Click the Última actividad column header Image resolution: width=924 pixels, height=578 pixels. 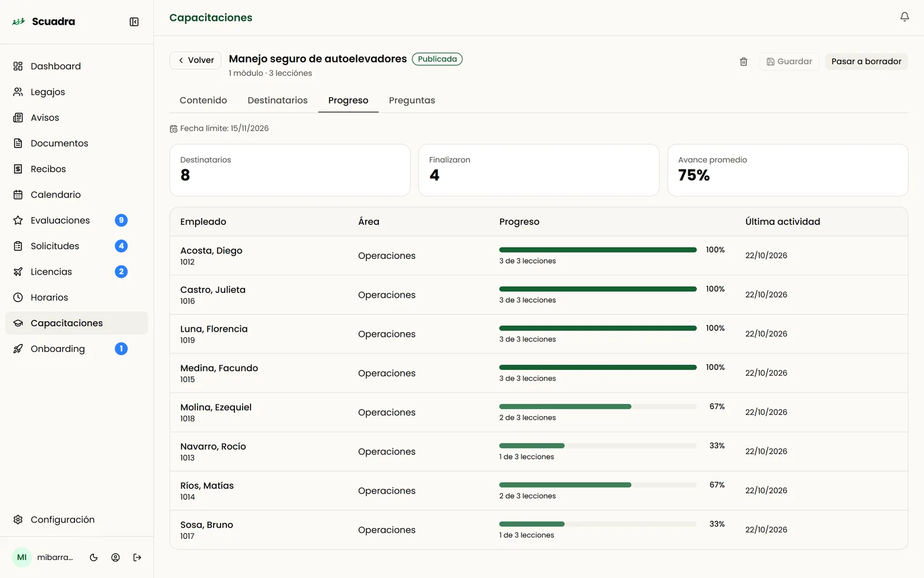(x=783, y=222)
